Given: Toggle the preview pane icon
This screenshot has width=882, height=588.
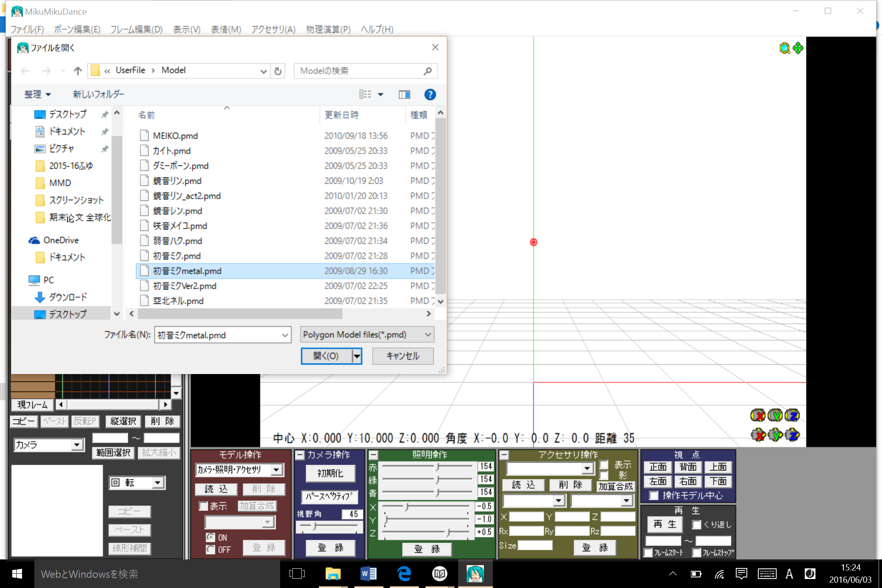Looking at the screenshot, I should [x=404, y=95].
